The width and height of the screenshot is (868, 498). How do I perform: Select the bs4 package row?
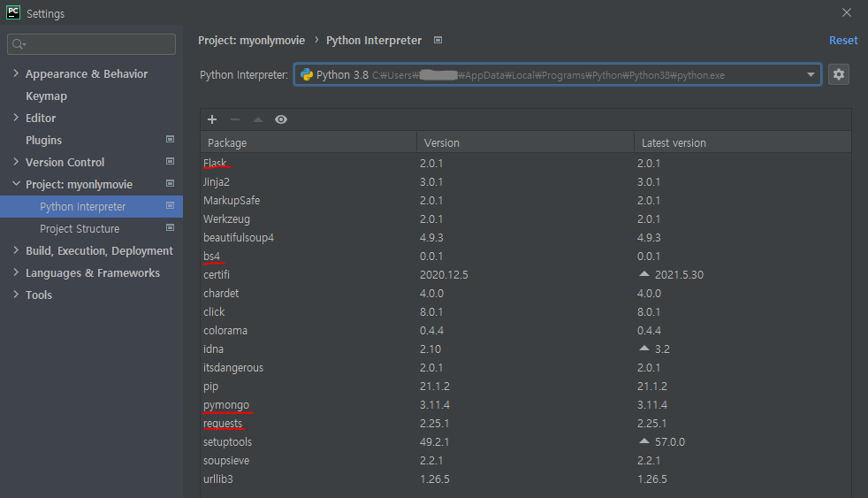pyautogui.click(x=526, y=256)
